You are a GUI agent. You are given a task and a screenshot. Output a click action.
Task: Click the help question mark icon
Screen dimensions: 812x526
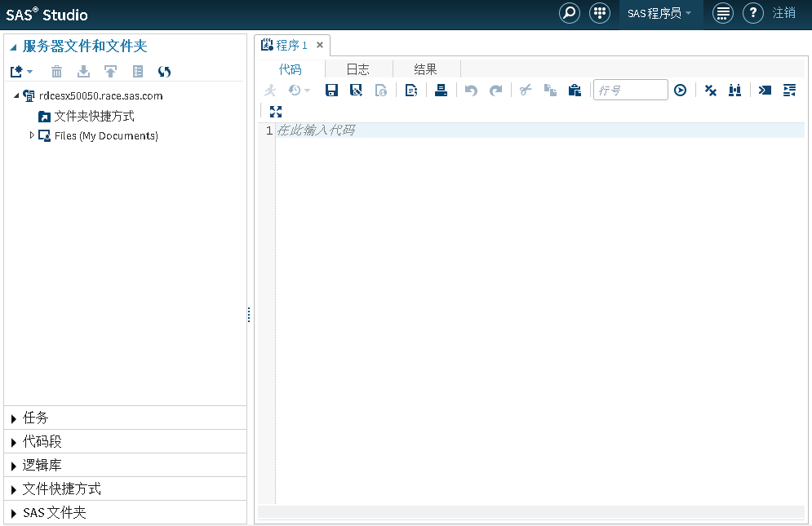(x=752, y=14)
